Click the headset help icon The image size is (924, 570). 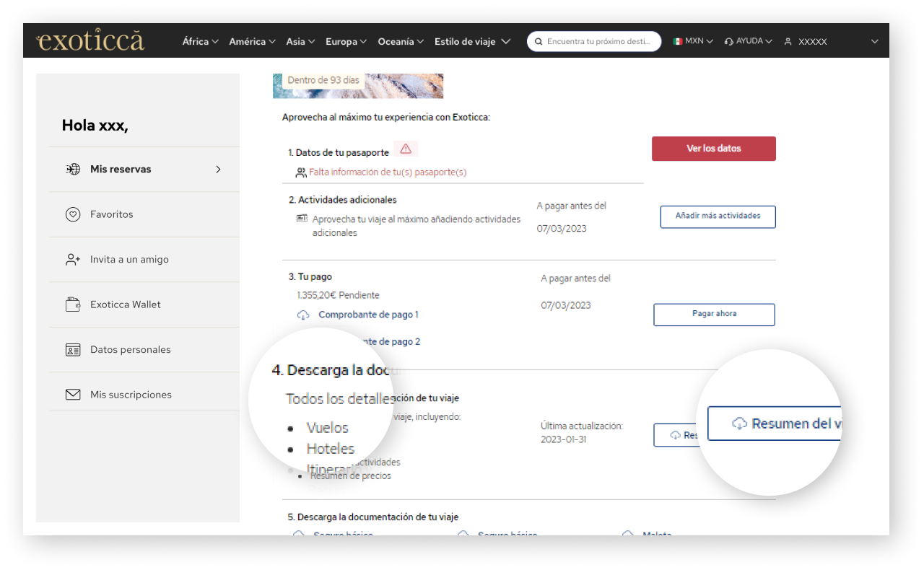pyautogui.click(x=729, y=41)
